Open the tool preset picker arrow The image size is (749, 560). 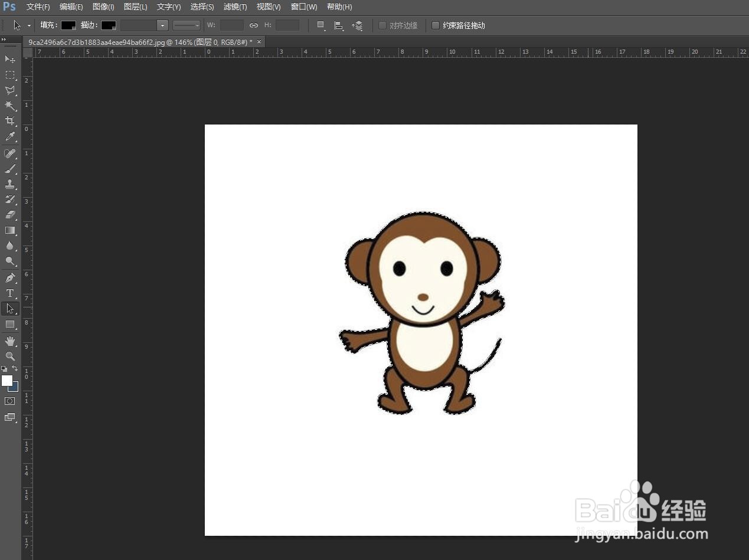[x=29, y=25]
